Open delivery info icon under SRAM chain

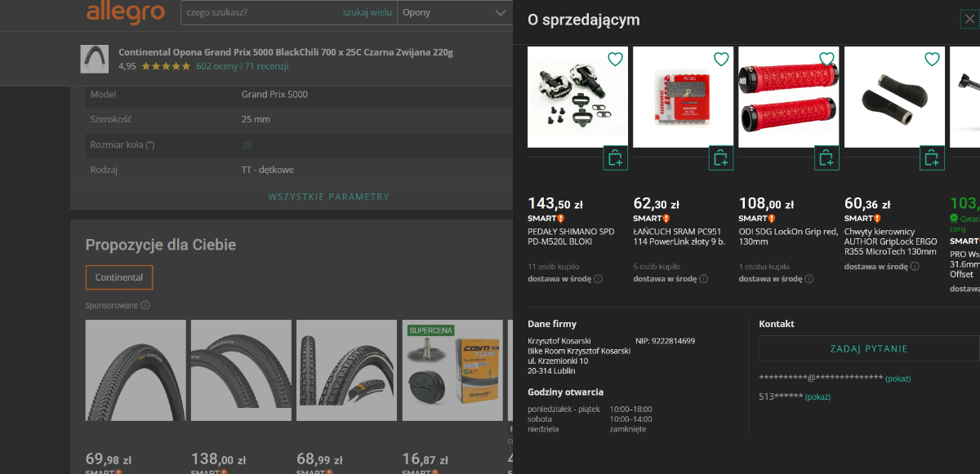tap(704, 279)
